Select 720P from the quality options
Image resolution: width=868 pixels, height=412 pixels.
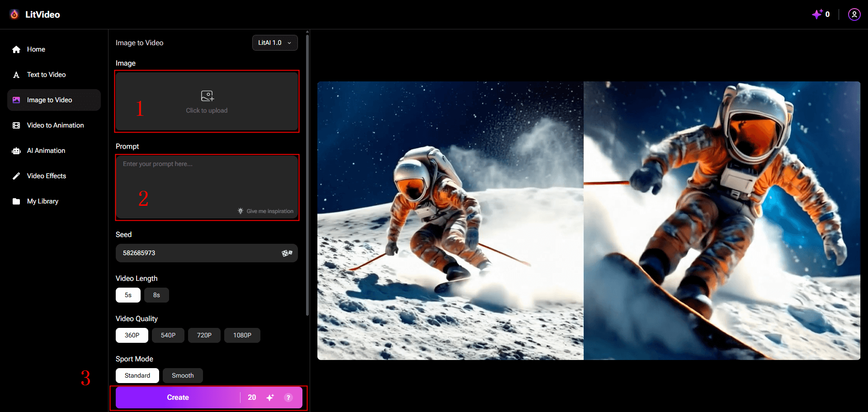204,335
